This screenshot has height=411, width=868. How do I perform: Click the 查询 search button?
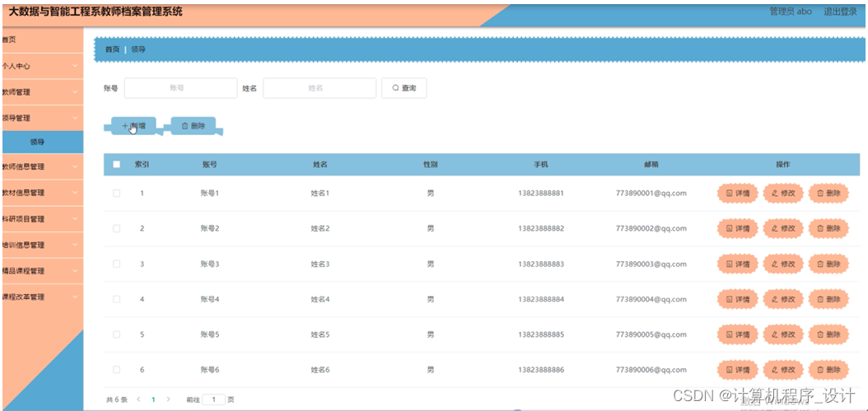pyautogui.click(x=404, y=88)
